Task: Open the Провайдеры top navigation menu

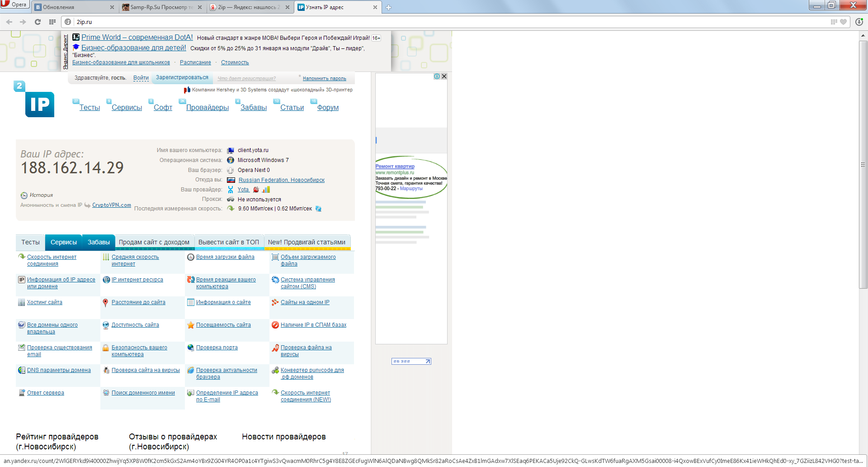Action: [x=208, y=108]
